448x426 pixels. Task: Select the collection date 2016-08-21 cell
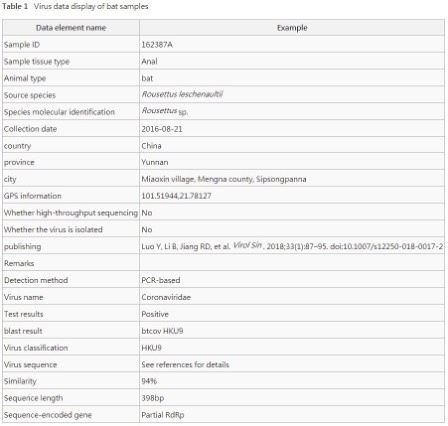(292, 129)
